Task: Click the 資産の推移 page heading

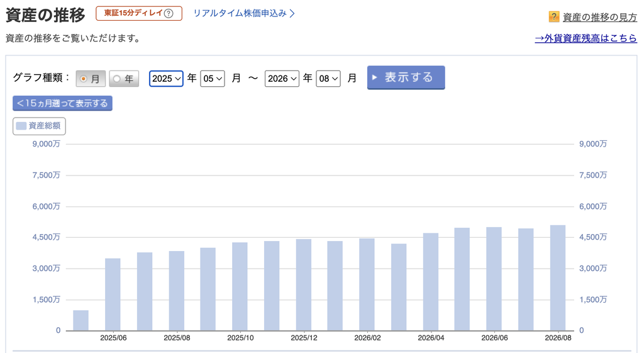Action: pos(45,15)
